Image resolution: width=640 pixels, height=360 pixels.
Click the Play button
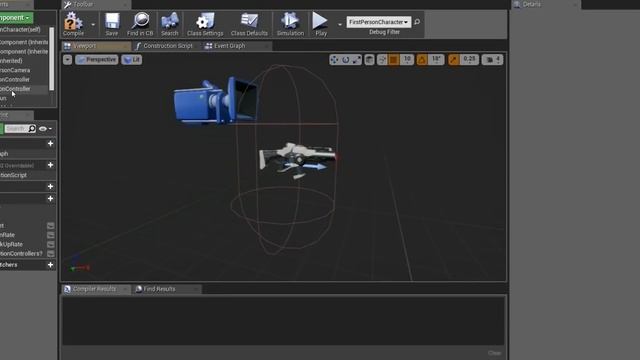[x=321, y=24]
